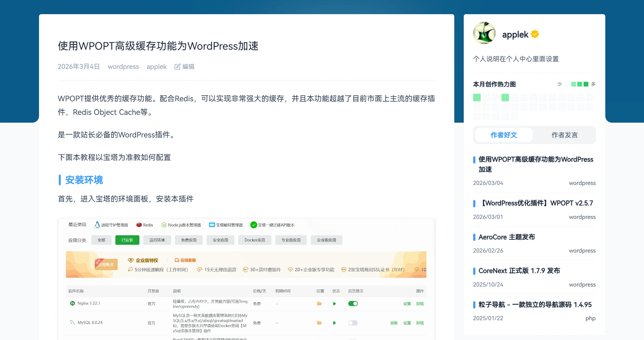
Task: Enable MySQL homepage display switch
Action: pos(353,323)
